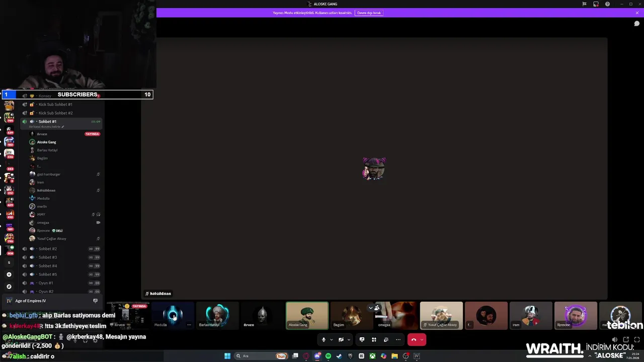Open locked channel Kick Sub Sohbet #1
Screen dimensions: 644x362
coord(61,105)
